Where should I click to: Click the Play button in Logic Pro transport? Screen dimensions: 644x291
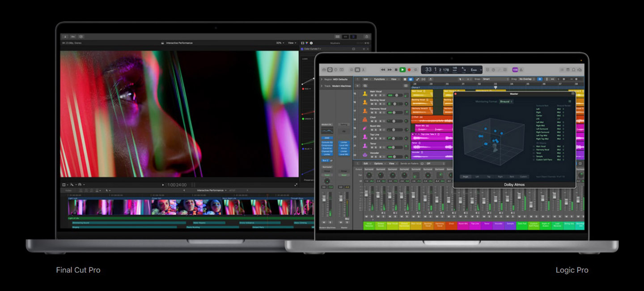point(402,70)
